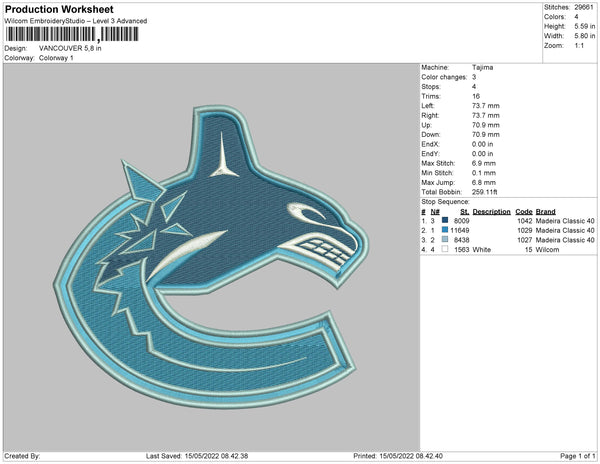
Task: Click the Stitches count value 29681
Action: pyautogui.click(x=584, y=7)
